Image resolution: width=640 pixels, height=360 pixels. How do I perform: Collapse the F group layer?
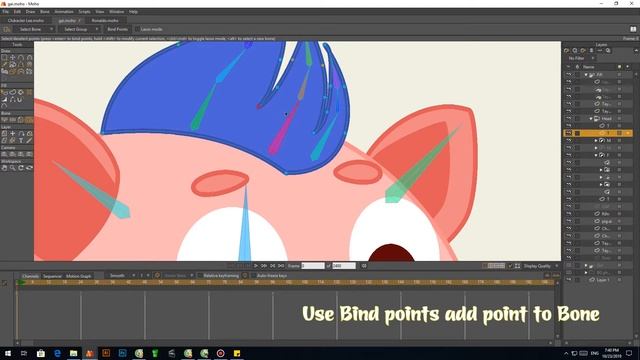click(596, 155)
